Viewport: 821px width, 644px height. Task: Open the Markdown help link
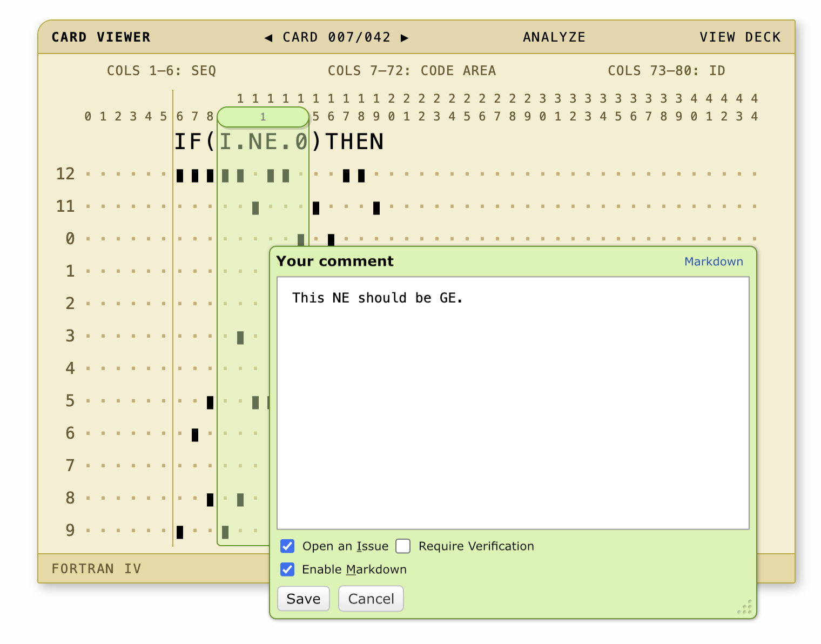tap(714, 261)
